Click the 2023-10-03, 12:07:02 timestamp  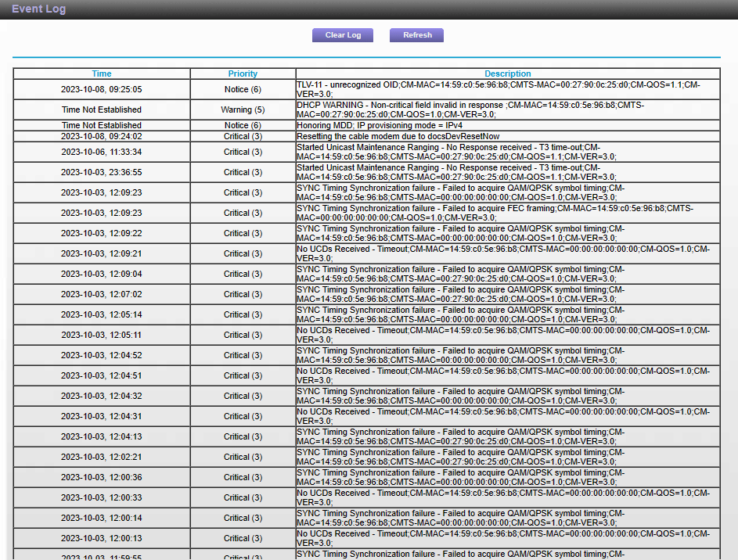coord(102,294)
